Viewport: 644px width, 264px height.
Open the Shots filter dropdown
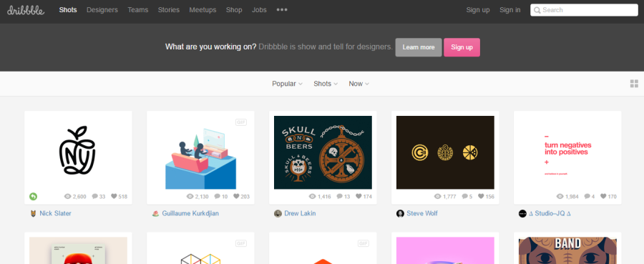pyautogui.click(x=326, y=84)
